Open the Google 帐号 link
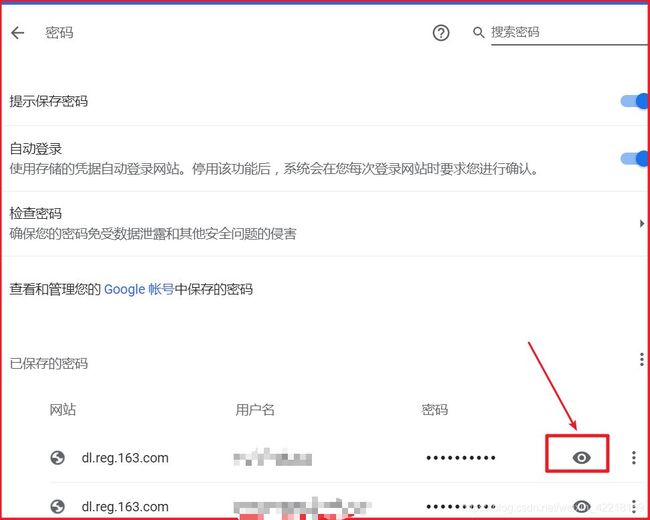 point(138,289)
